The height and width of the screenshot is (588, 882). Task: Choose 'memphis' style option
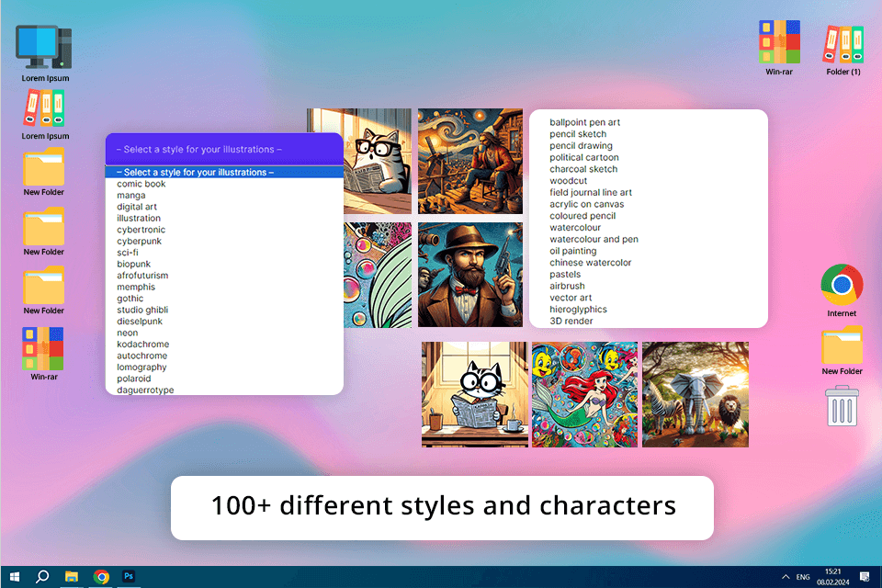[x=136, y=287]
